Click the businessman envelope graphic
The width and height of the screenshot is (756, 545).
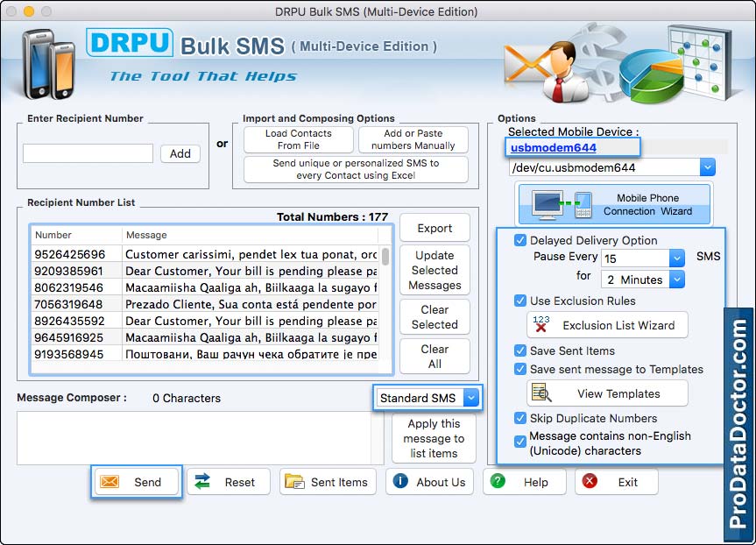point(547,71)
